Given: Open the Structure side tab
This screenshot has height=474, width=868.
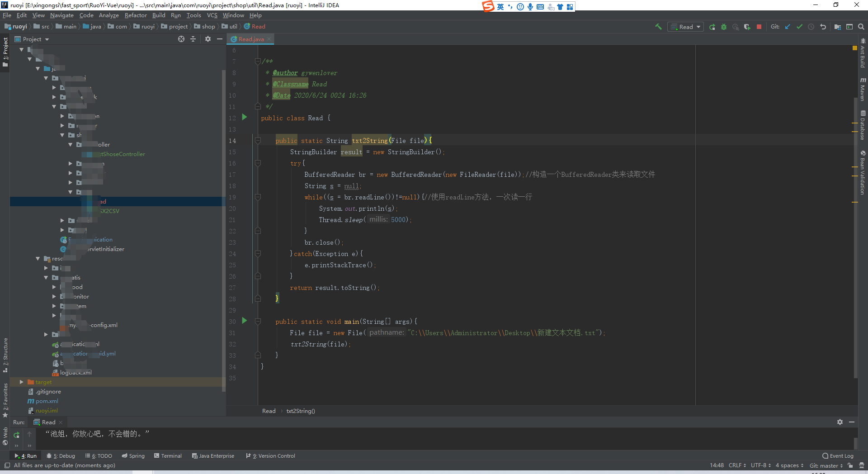Looking at the screenshot, I should (5, 355).
